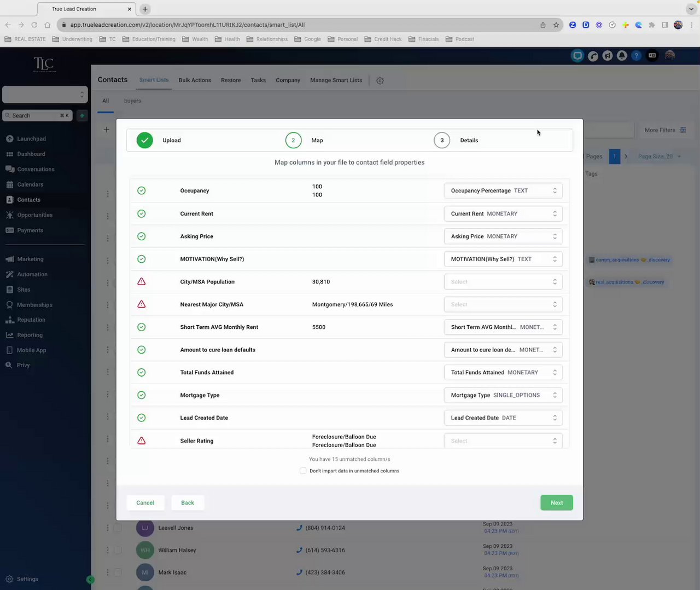This screenshot has width=700, height=590.
Task: Open the Lead Created Date mapping dropdown
Action: [503, 418]
